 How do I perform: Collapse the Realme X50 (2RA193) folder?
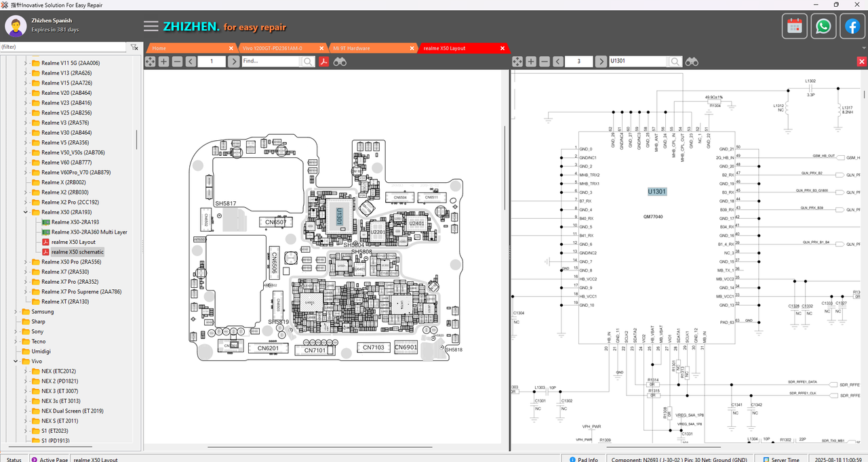[26, 212]
